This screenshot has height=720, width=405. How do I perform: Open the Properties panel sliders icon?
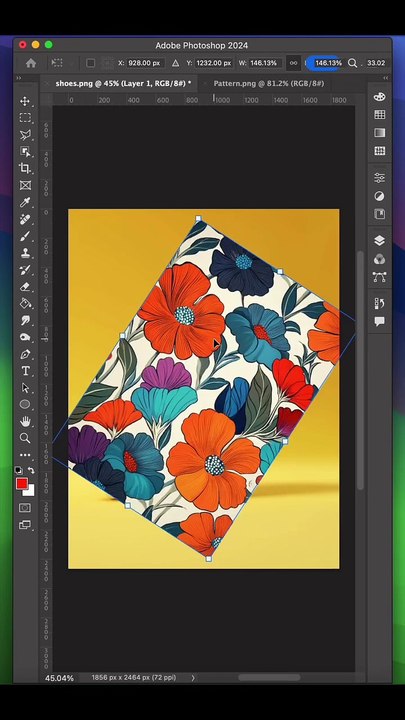(x=379, y=178)
